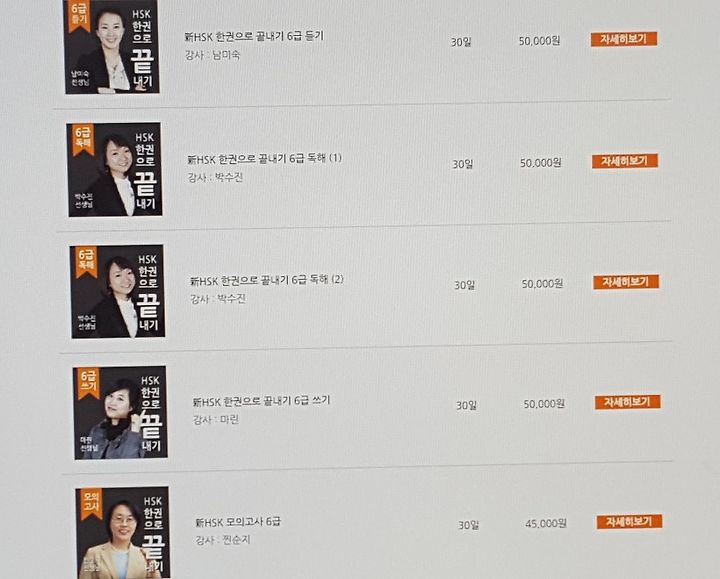Open details for 6급 독해 (2) course

[626, 282]
